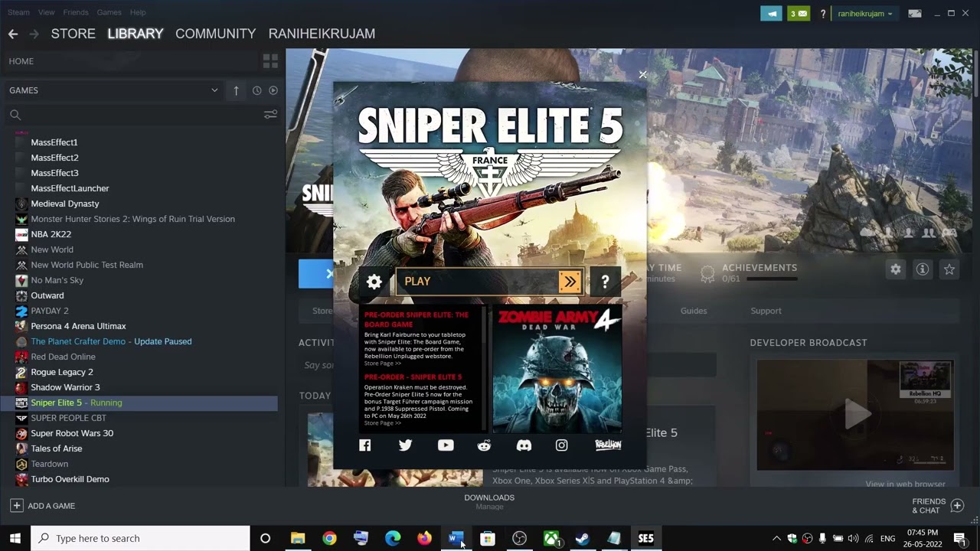Image resolution: width=980 pixels, height=551 pixels.
Task: Open the launcher help question mark
Action: tap(605, 282)
